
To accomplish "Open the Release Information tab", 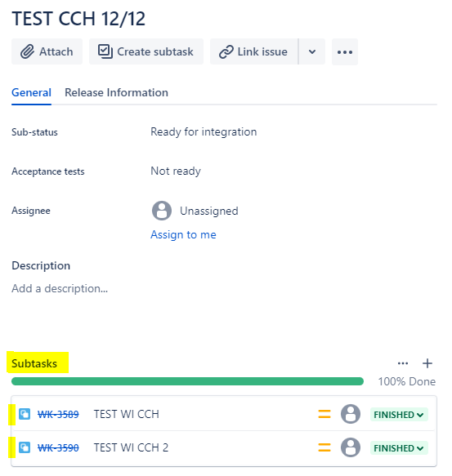I will [x=116, y=92].
